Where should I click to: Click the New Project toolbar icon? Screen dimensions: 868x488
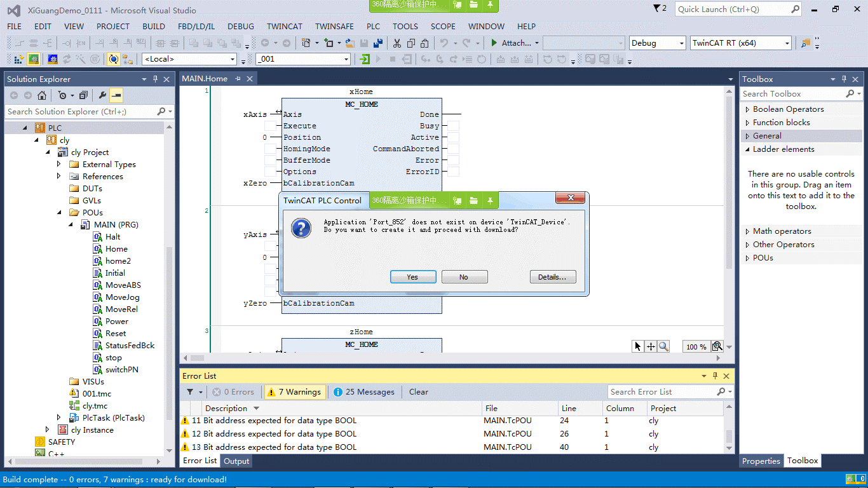tap(306, 43)
